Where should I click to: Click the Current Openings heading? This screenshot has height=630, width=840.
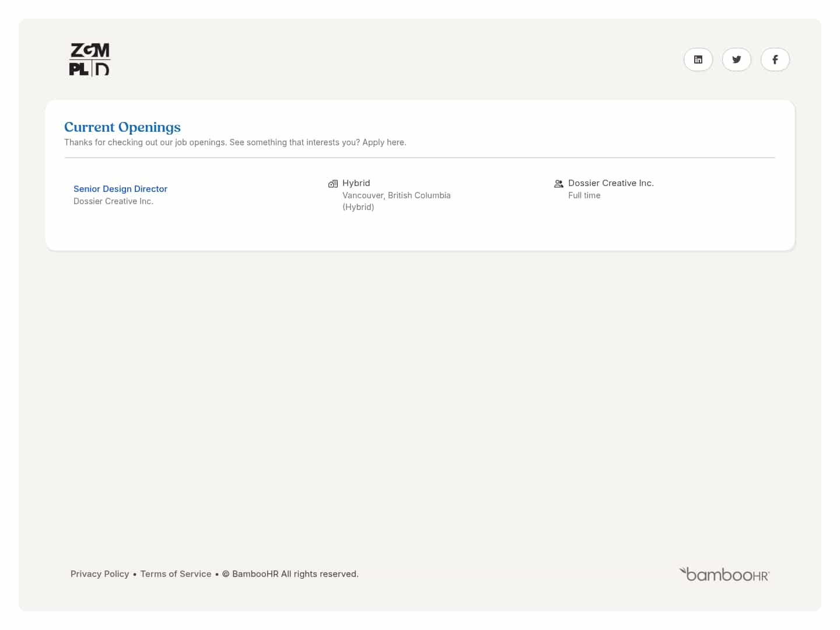pyautogui.click(x=122, y=127)
